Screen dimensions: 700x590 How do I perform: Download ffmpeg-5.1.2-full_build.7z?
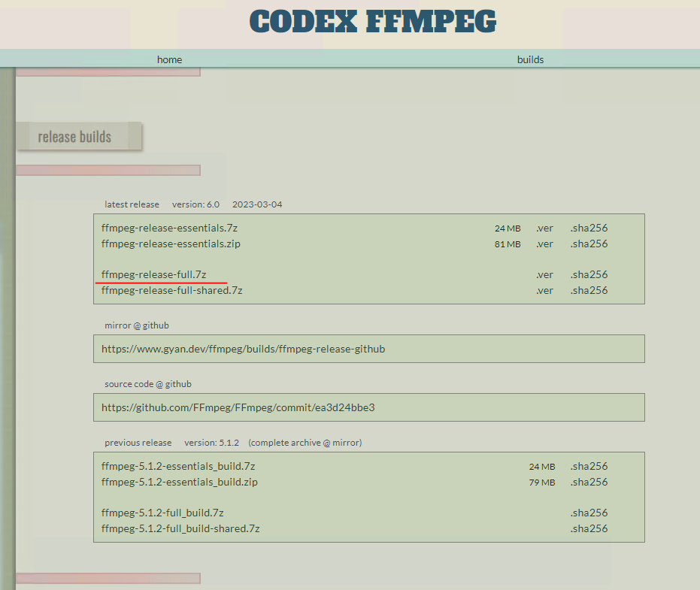click(162, 513)
